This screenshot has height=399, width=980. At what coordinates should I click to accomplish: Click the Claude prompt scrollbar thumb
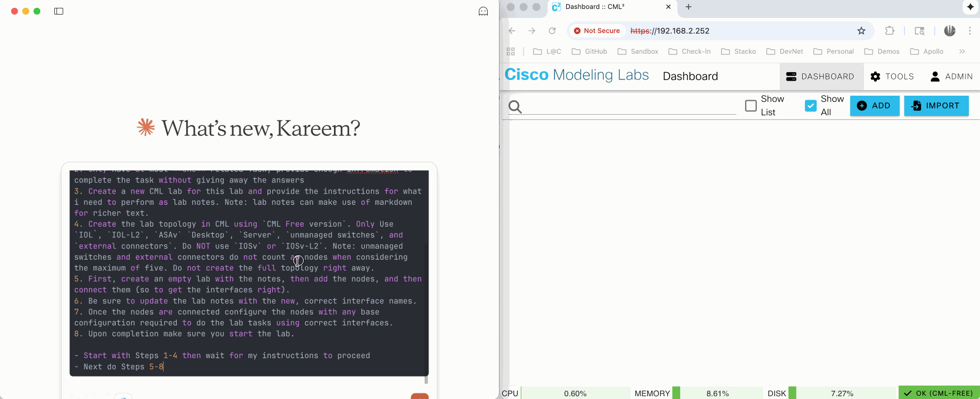[426, 380]
